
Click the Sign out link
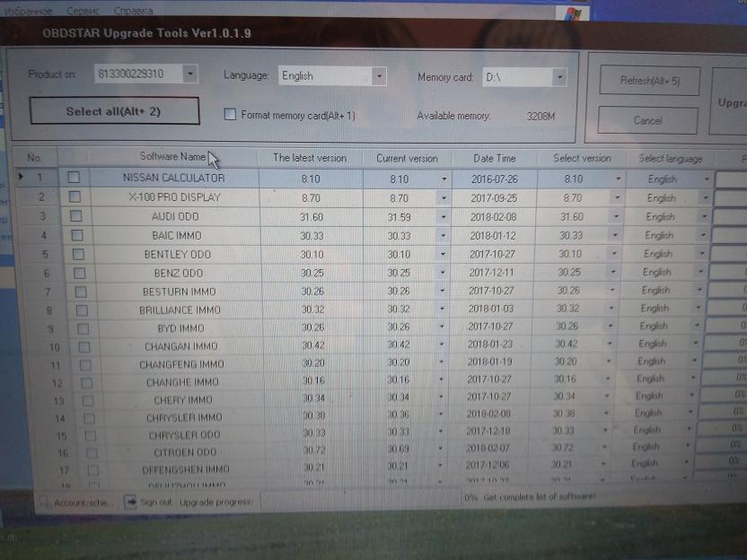tap(156, 502)
